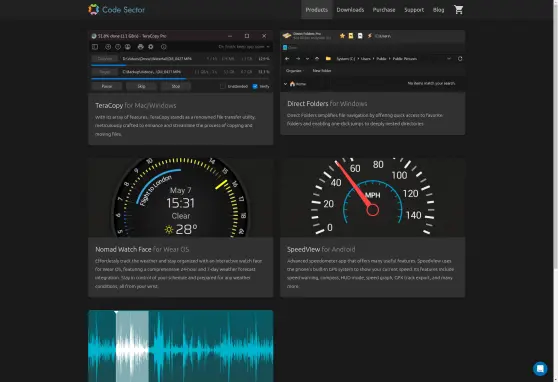Open TeraCopy settings gear icon
Screen dimensions: 558x382
[x=151, y=47]
